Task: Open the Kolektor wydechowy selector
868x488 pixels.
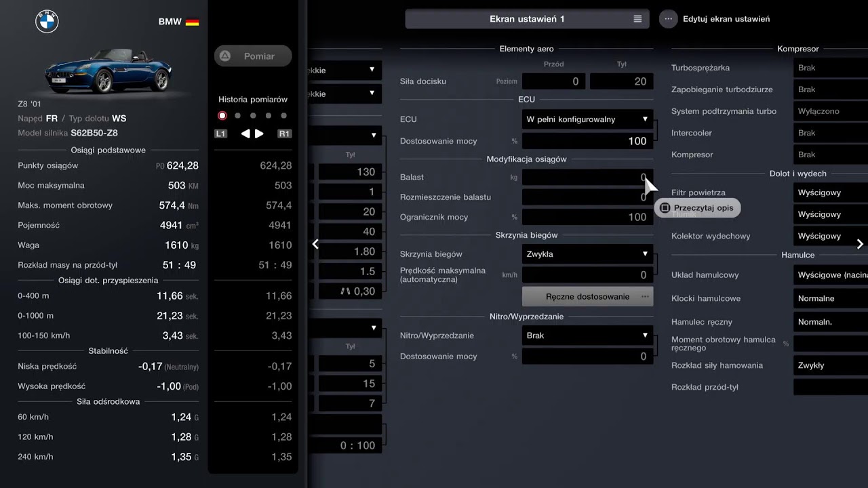Action: point(831,236)
